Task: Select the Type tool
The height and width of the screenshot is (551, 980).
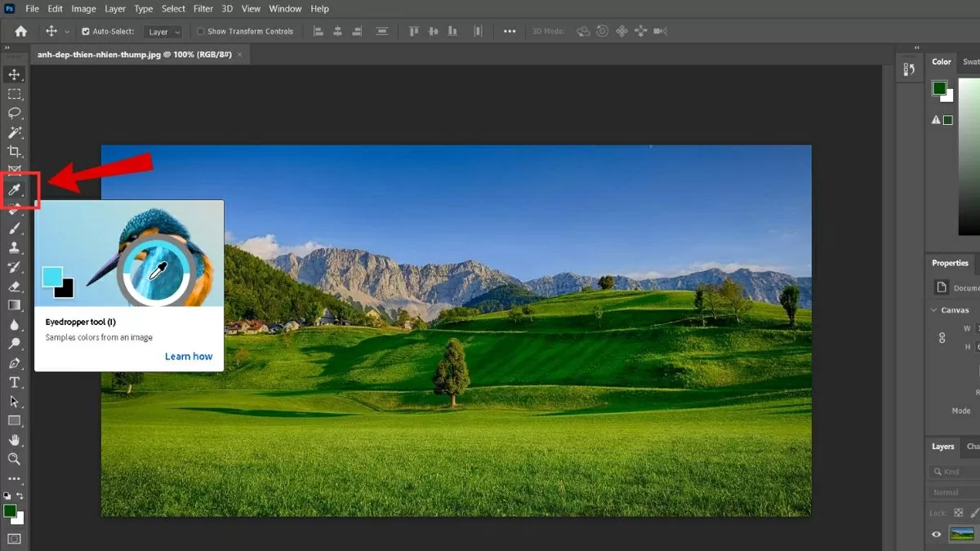Action: coord(15,381)
